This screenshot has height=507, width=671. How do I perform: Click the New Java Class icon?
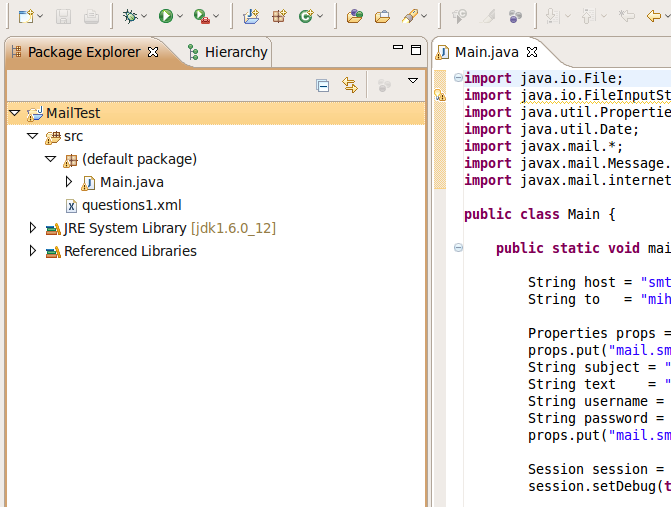pyautogui.click(x=306, y=16)
